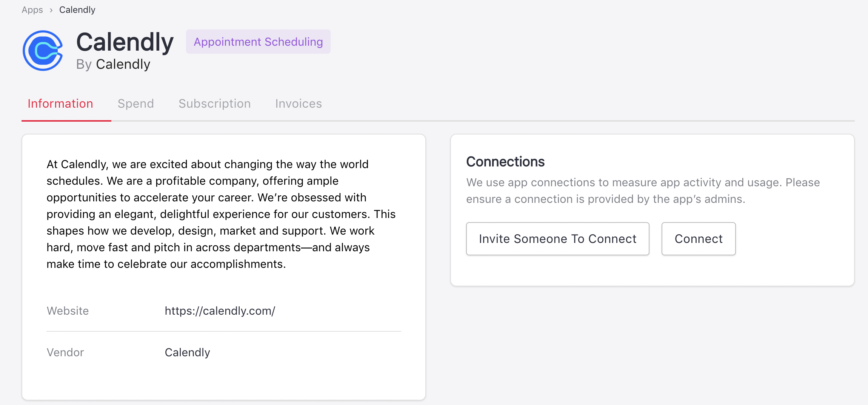
Task: Click the Calendly breadcrumb item
Action: pos(77,10)
